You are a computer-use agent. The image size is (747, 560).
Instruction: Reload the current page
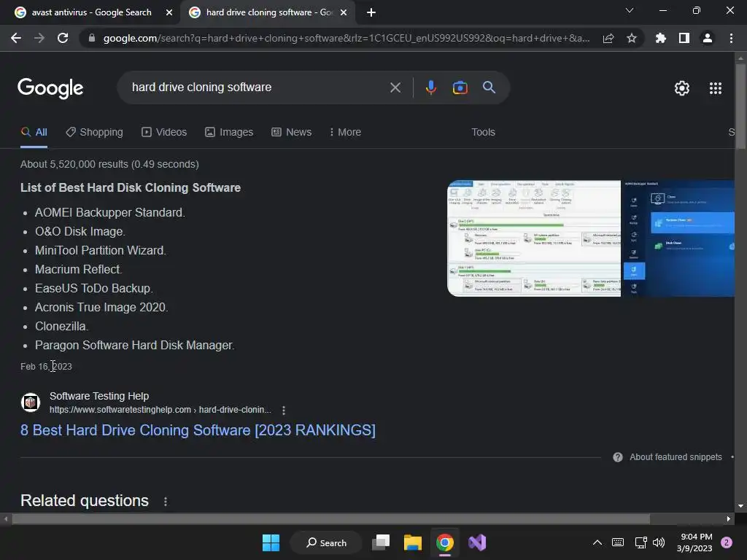63,38
